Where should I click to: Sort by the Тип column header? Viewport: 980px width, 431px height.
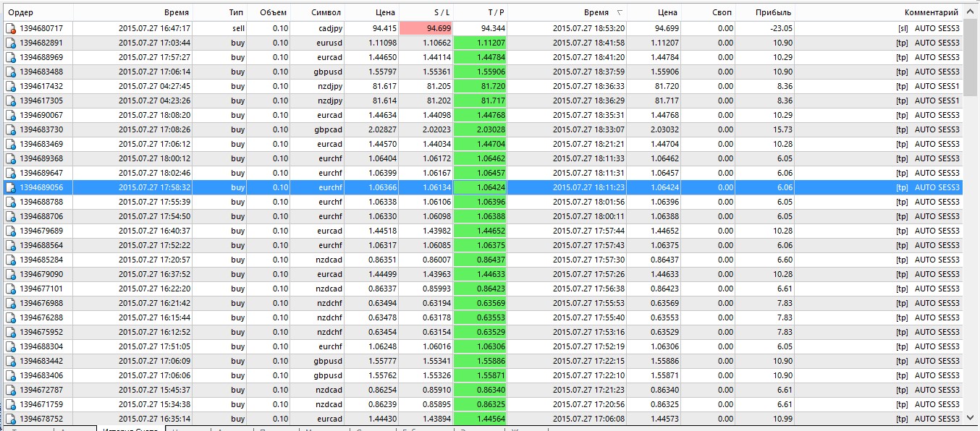[220, 13]
